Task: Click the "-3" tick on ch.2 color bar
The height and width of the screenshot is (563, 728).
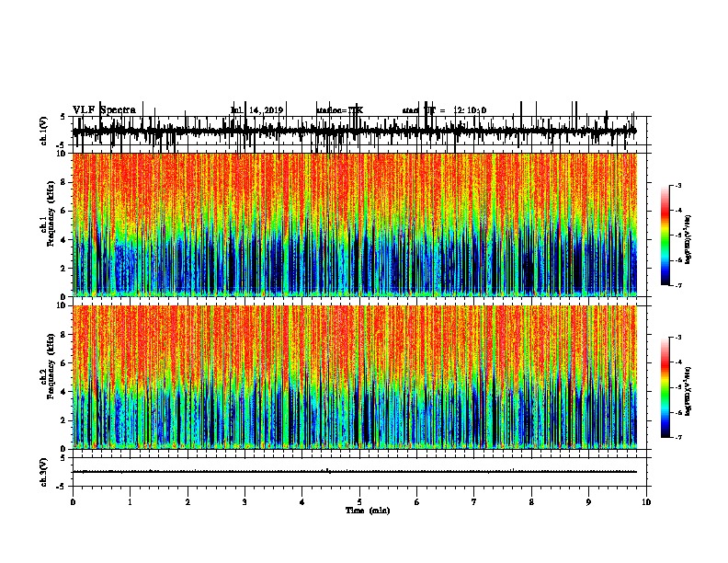Action: [x=677, y=338]
